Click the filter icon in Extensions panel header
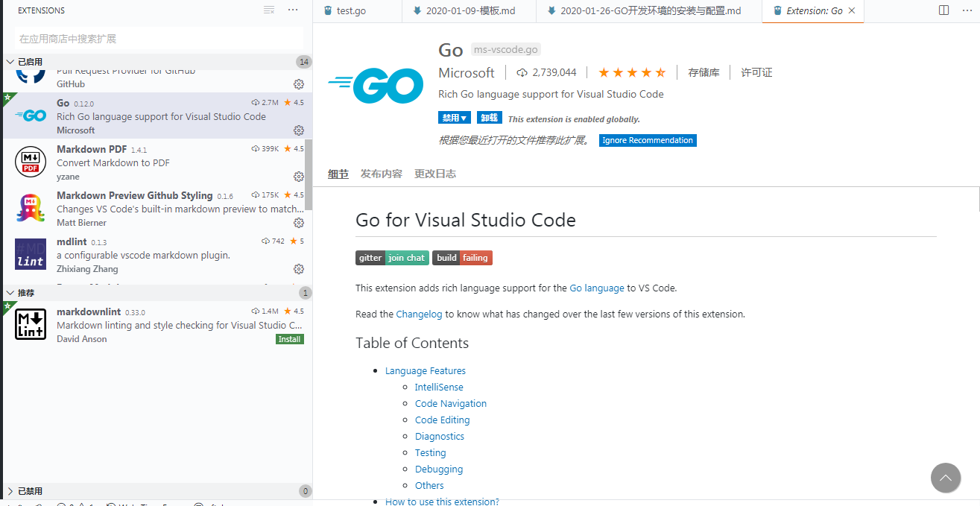The width and height of the screenshot is (980, 506). pyautogui.click(x=268, y=10)
